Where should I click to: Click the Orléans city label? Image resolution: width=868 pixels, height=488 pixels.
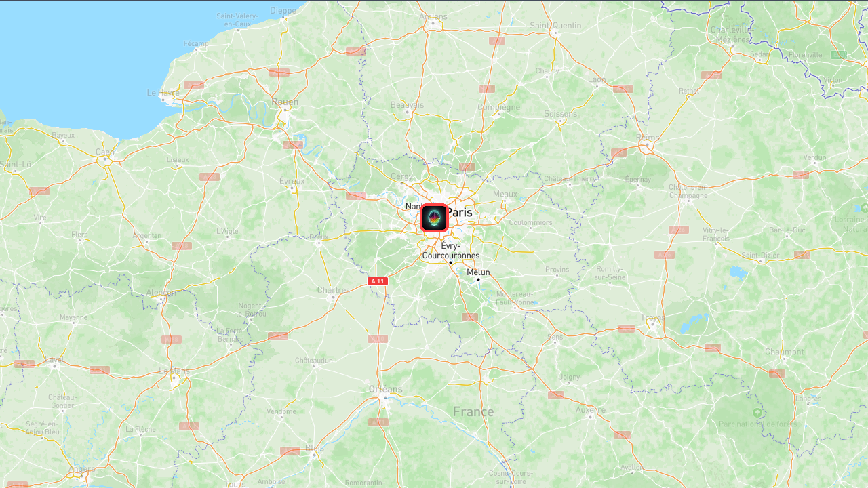coord(386,389)
